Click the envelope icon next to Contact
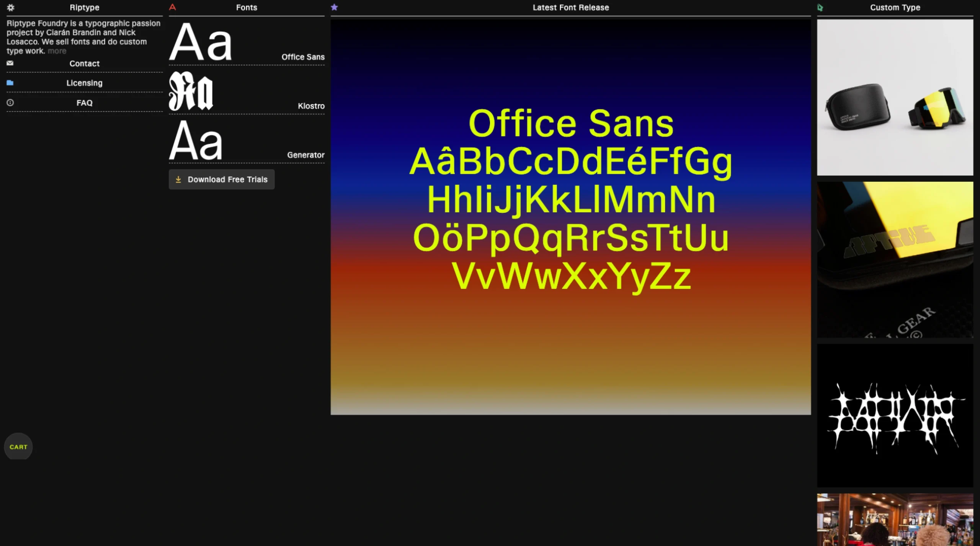980x546 pixels. [10, 63]
